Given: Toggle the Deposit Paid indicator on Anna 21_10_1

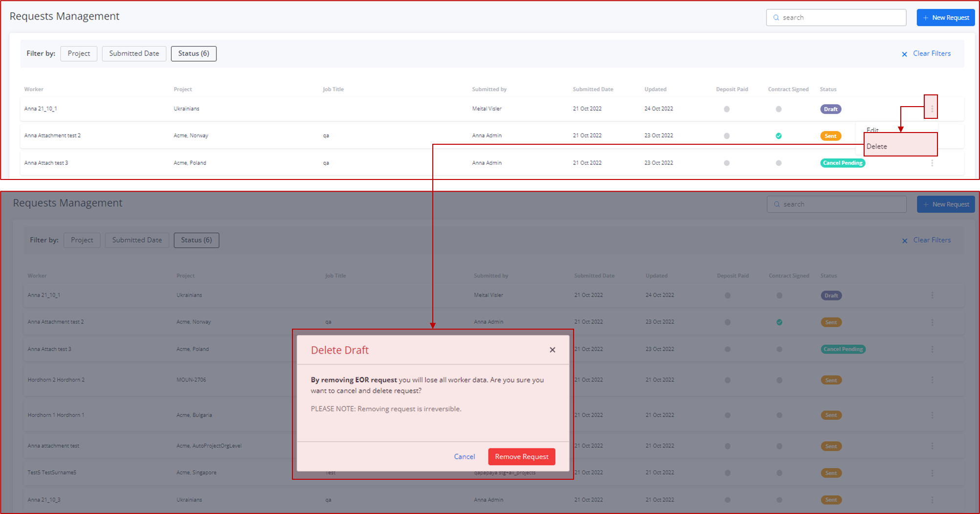Looking at the screenshot, I should click(727, 109).
